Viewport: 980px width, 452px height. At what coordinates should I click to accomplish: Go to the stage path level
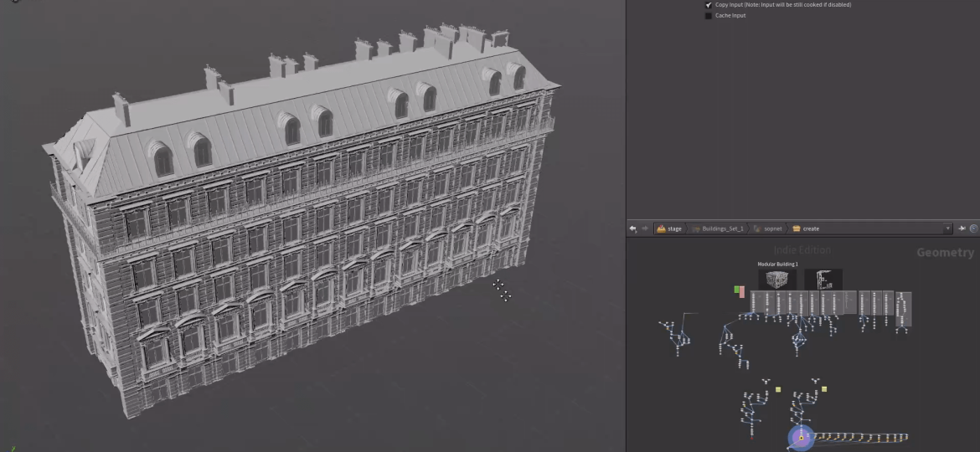point(674,229)
